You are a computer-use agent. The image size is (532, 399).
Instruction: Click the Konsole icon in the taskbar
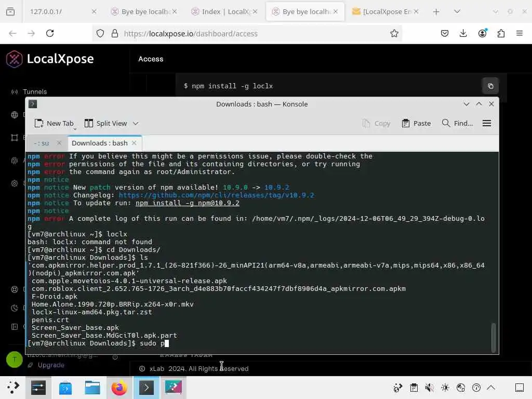[146, 388]
